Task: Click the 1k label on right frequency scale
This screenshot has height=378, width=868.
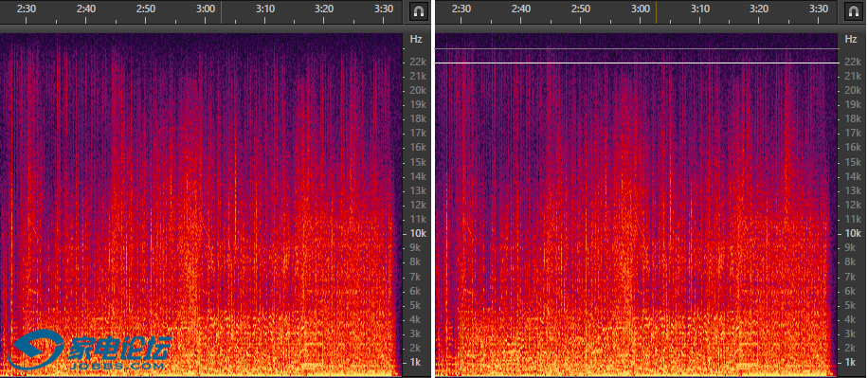Action: point(851,362)
